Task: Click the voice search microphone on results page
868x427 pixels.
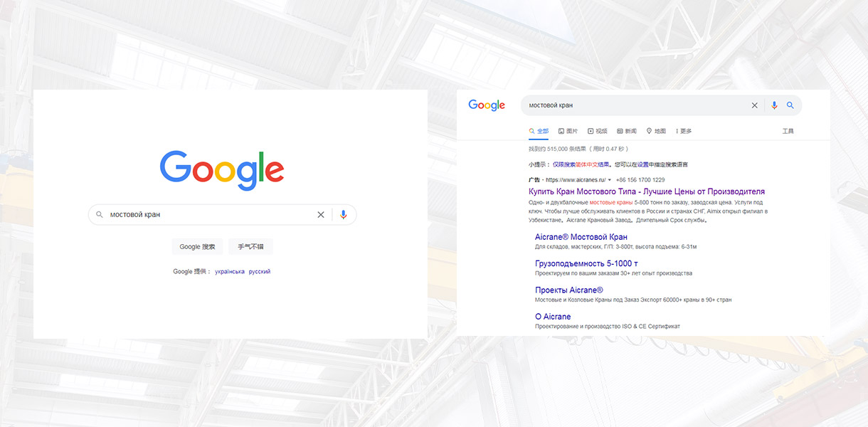Action: tap(774, 105)
